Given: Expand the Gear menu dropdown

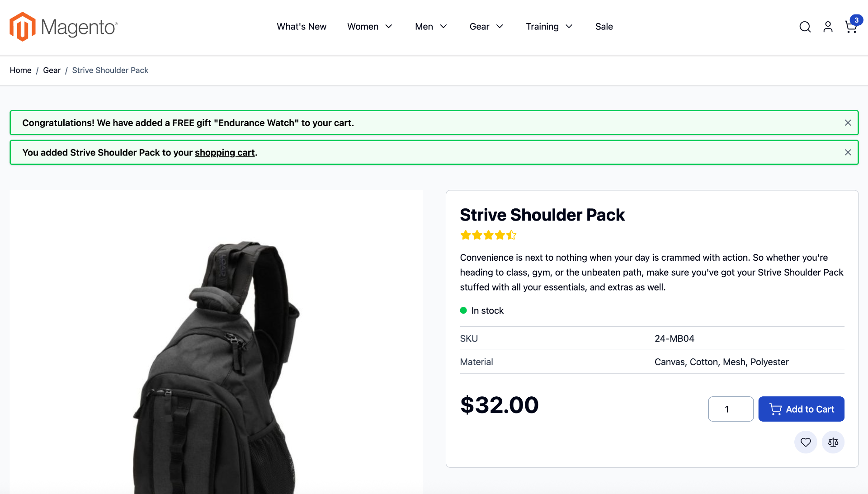Looking at the screenshot, I should coord(486,27).
